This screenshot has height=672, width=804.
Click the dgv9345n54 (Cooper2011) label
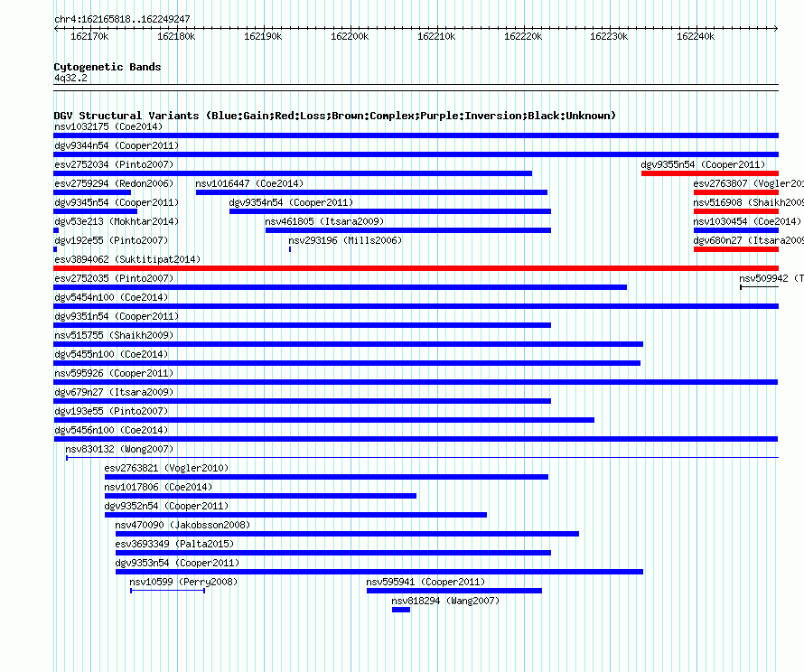(117, 202)
